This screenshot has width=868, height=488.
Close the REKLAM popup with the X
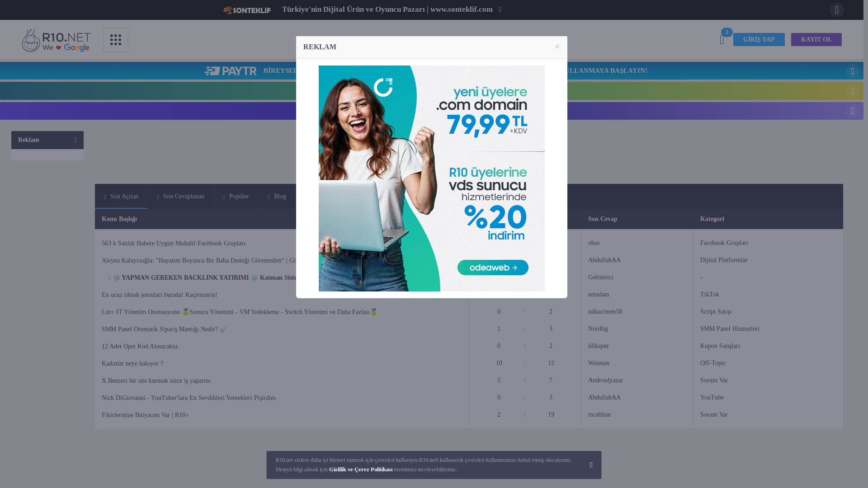pyautogui.click(x=557, y=47)
